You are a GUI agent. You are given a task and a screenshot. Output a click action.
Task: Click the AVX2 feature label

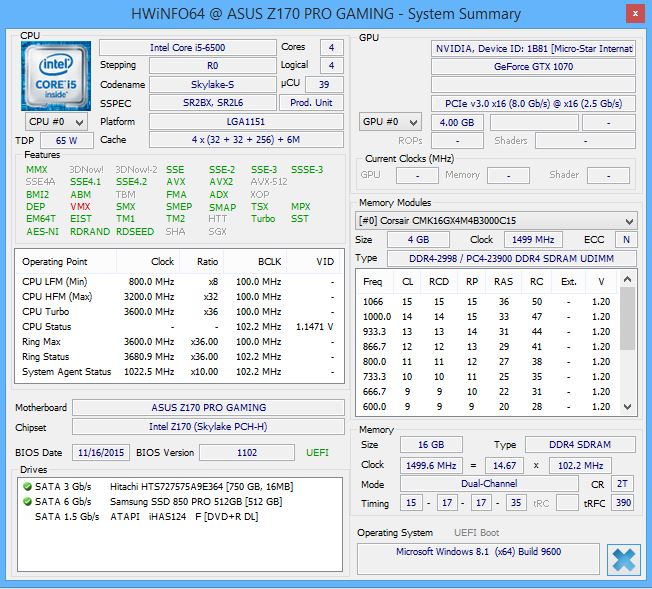point(221,182)
